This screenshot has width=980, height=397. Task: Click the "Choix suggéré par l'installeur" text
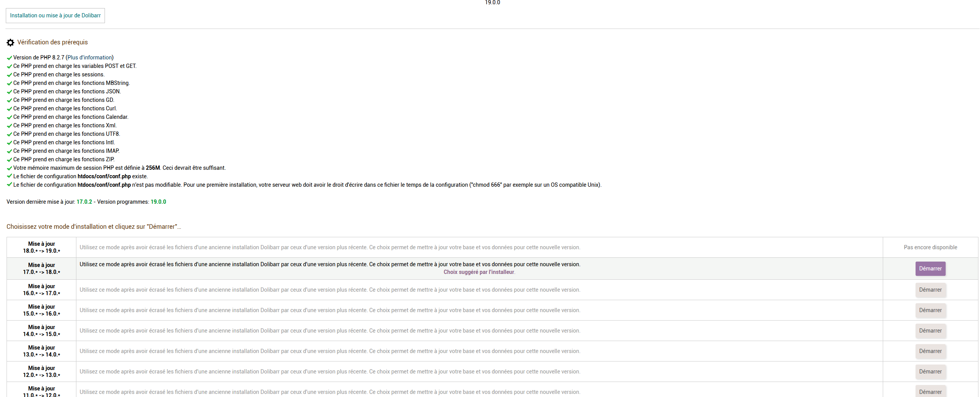479,272
